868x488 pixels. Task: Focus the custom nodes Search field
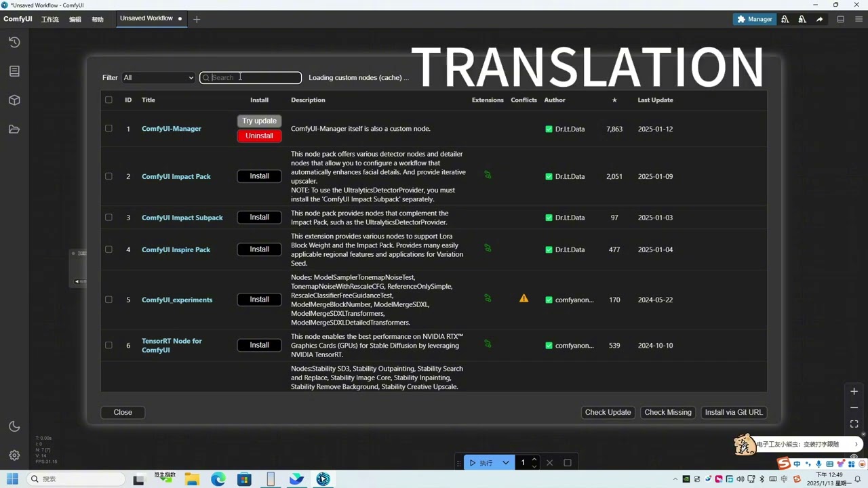[250, 78]
